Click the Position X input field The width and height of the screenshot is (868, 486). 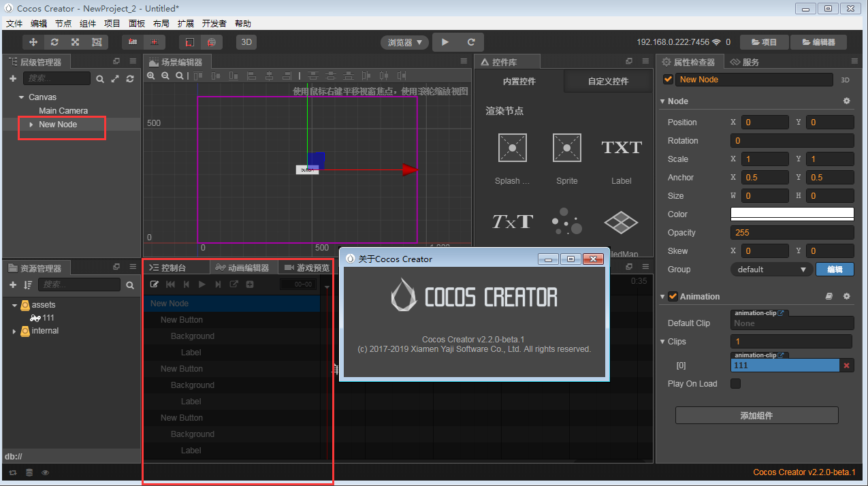pyautogui.click(x=765, y=123)
